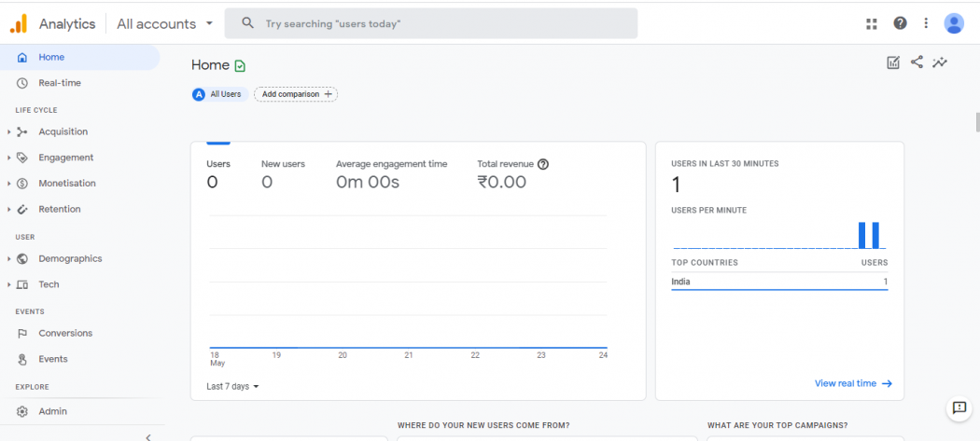Select the Average engagement time metric
This screenshot has width=980, height=441.
click(x=391, y=173)
